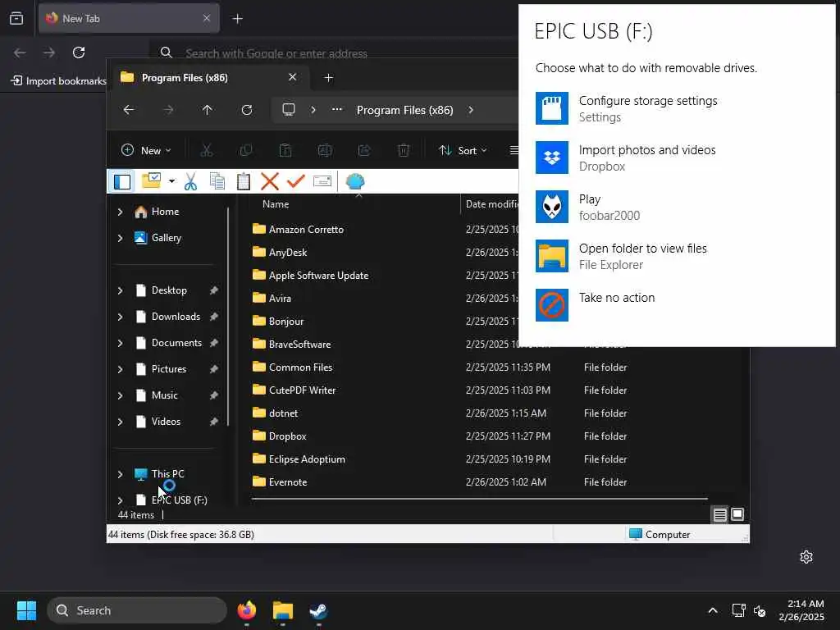Click the greyed Cut icon in command bar
The image size is (840, 630).
pos(206,151)
